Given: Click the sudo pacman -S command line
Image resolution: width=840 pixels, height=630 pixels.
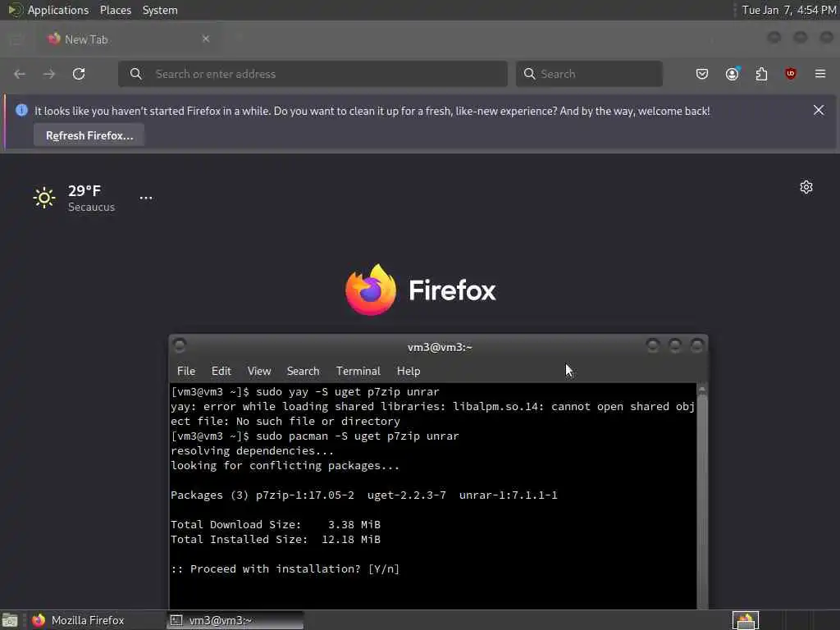Looking at the screenshot, I should pyautogui.click(x=314, y=436).
